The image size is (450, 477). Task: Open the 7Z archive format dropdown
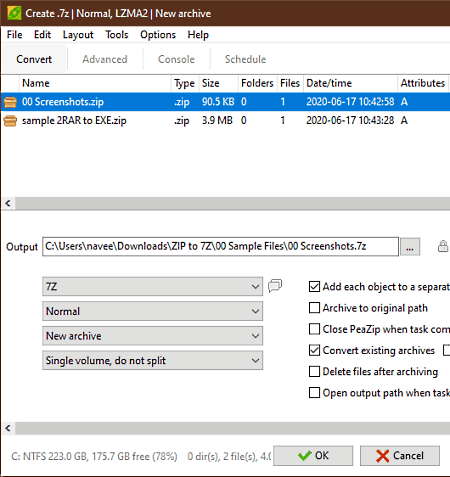[x=152, y=286]
